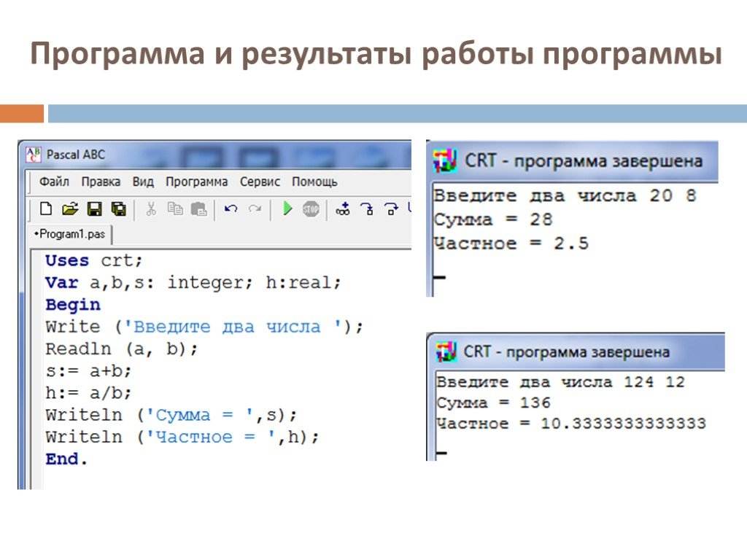Click the Pascal ABC title bar logo
Screen dimensions: 747x560
pyautogui.click(x=33, y=155)
